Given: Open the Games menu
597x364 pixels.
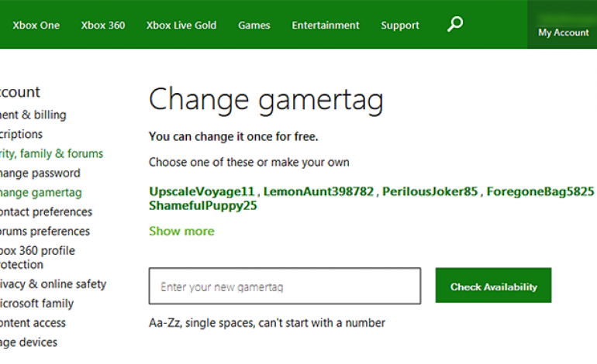Looking at the screenshot, I should (254, 25).
